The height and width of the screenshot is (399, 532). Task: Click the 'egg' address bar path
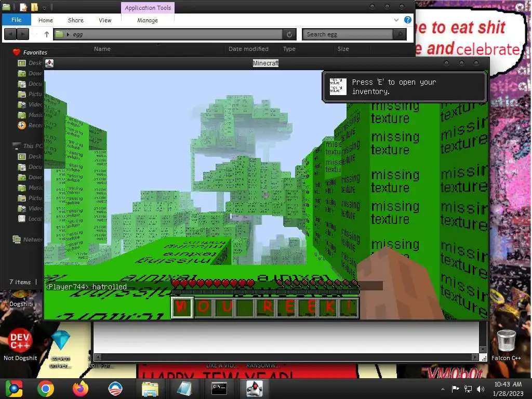[78, 34]
